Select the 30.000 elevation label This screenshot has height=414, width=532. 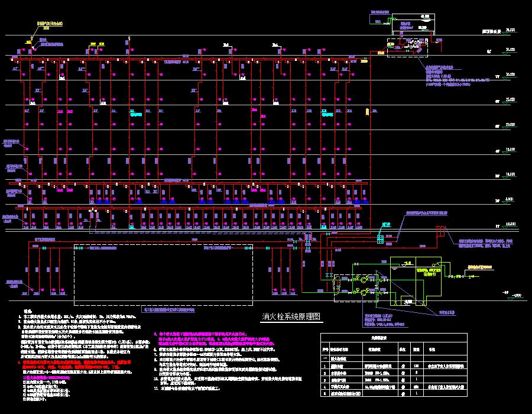[510, 75]
